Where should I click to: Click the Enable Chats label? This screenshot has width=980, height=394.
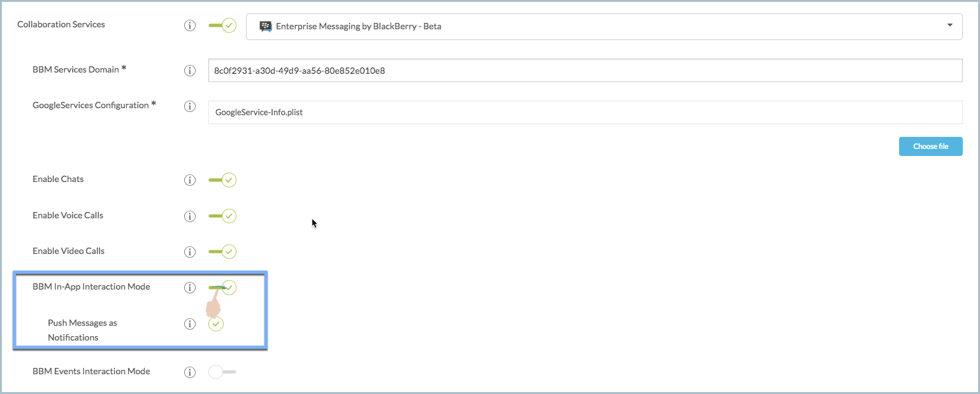pos(58,179)
